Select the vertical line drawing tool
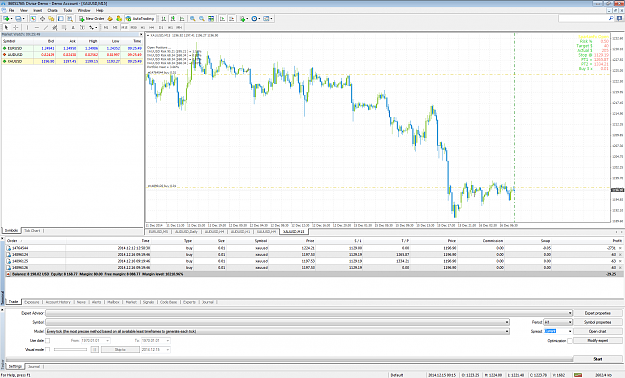Screen dimensions: 625x378 pyautogui.click(x=27, y=28)
